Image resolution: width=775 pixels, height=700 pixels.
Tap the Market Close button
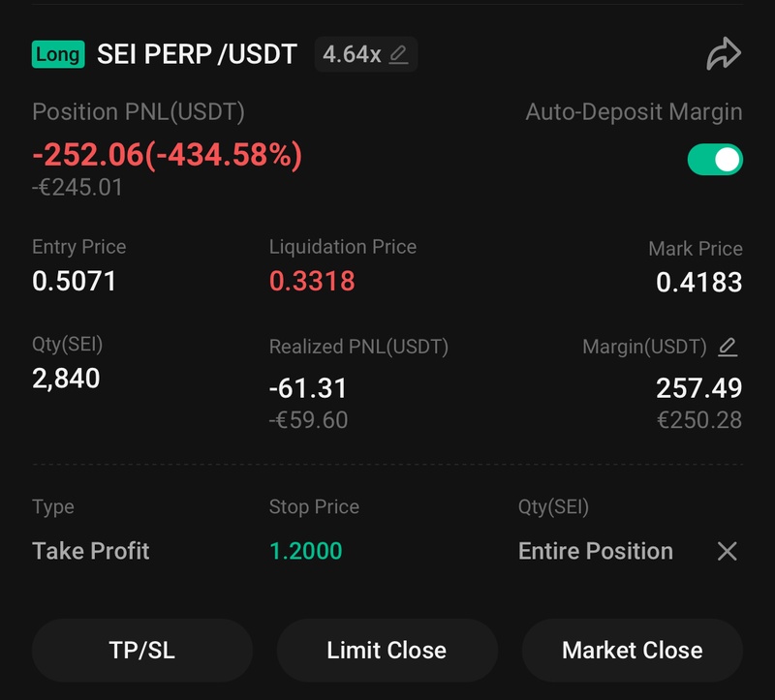[632, 651]
